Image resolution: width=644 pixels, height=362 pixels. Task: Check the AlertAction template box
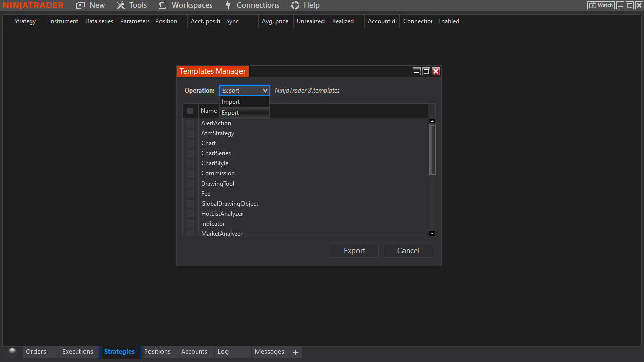click(x=190, y=123)
